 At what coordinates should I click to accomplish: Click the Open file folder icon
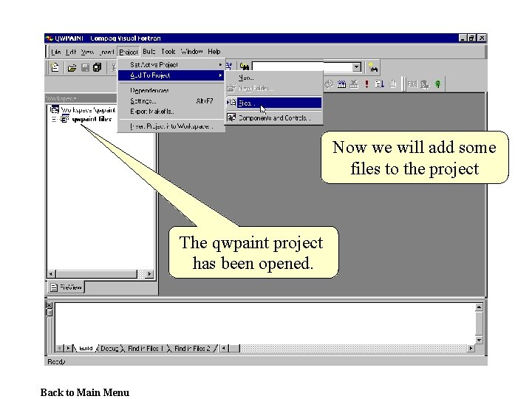(x=72, y=67)
